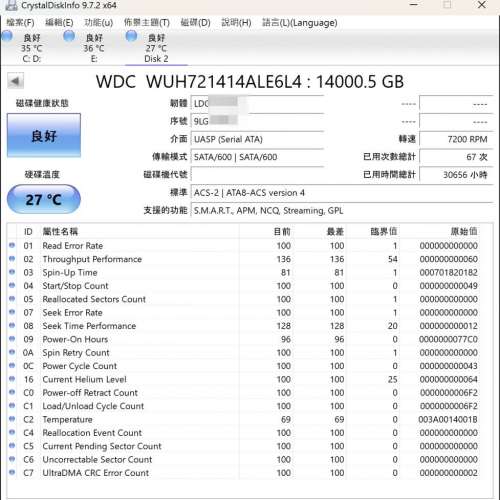Viewport: 500px width, 500px height.
Task: Select raw value 000701820182 for Spin-Up Time
Action: (x=448, y=273)
